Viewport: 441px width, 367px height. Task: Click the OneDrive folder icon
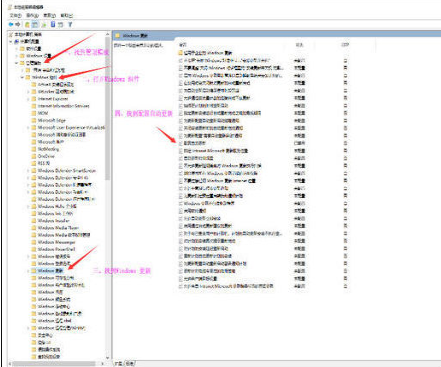(34, 156)
